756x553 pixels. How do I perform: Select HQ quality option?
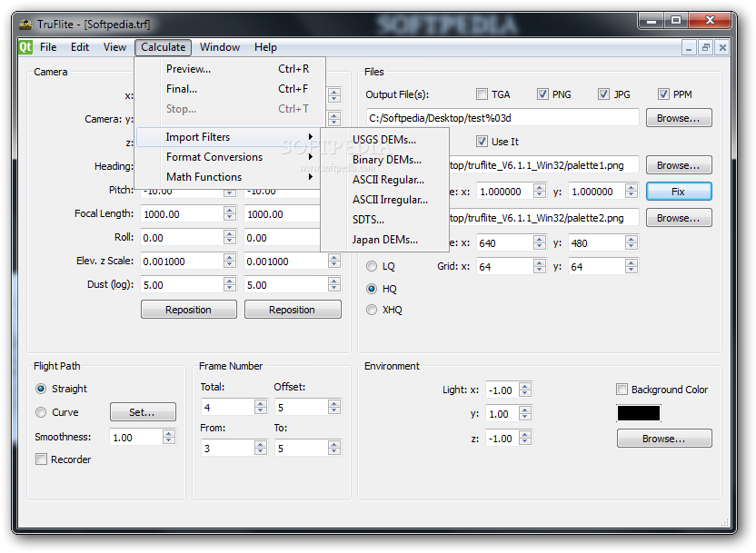[372, 289]
